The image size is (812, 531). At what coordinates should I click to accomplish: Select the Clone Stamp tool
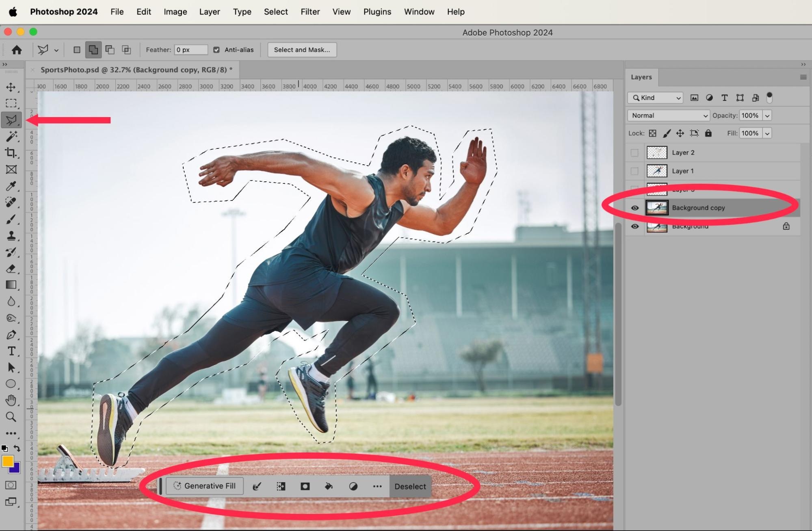(11, 236)
